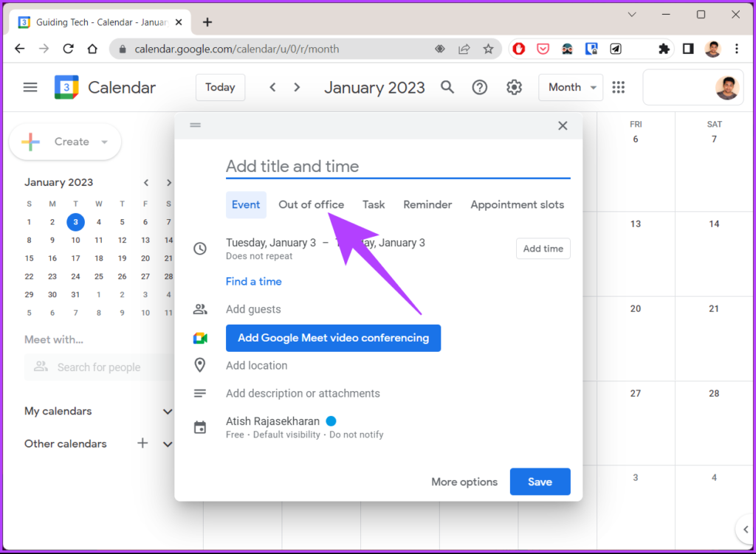
Task: Click the Google Calendar logo
Action: [x=66, y=87]
